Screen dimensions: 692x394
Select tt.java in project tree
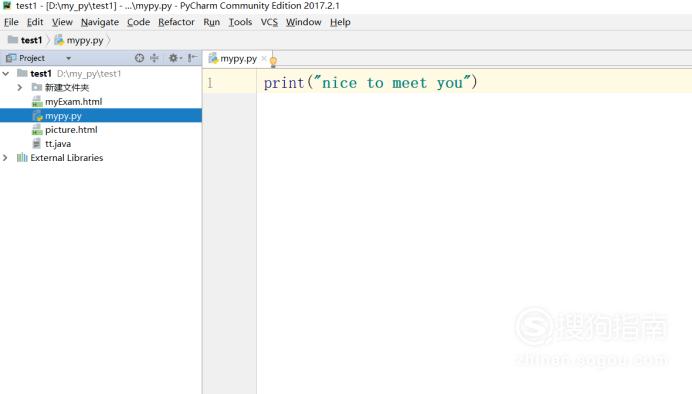[58, 144]
